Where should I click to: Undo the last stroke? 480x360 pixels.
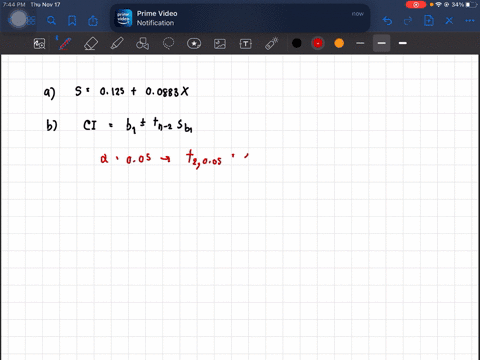pos(387,21)
